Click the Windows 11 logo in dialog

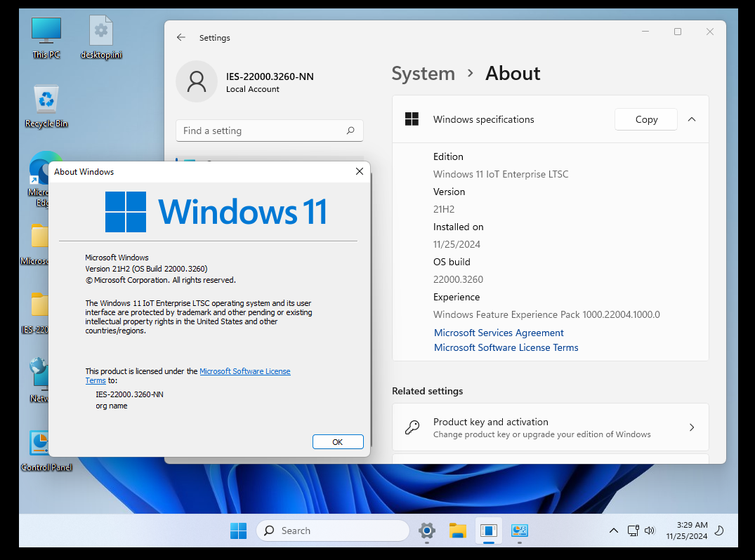(x=216, y=212)
